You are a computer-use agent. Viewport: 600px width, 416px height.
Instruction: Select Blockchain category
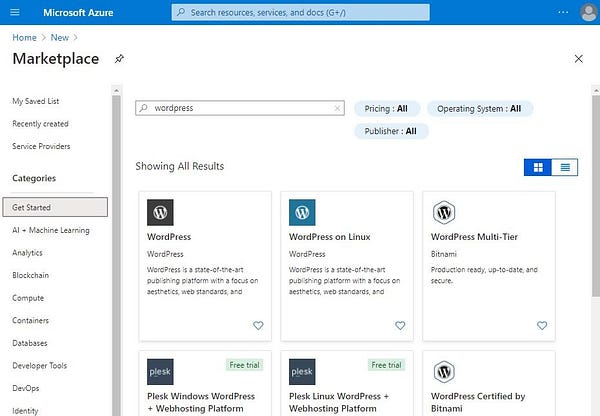point(30,276)
